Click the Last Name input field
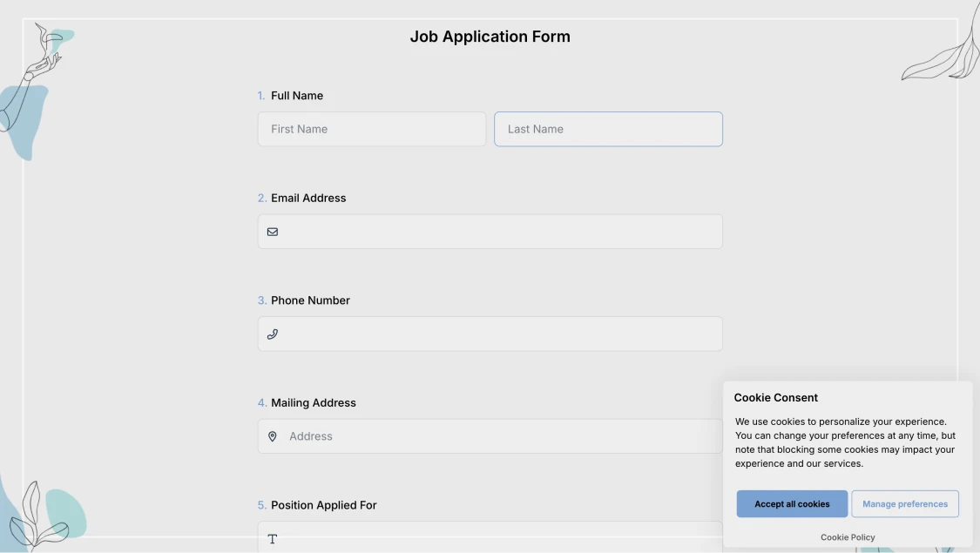The image size is (980, 553). (x=608, y=129)
